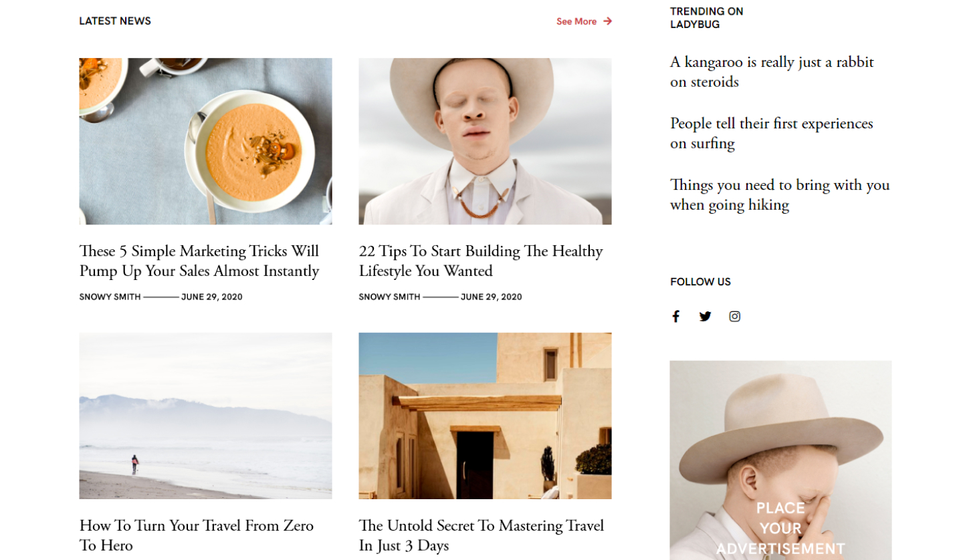Open the Facebook icon under Follow Us
Viewport: 963px width, 560px height.
[675, 317]
